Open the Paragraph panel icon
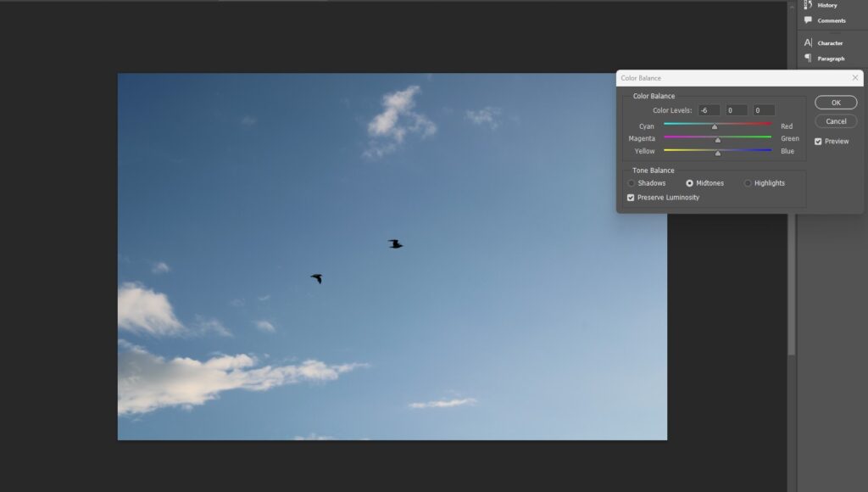The width and height of the screenshot is (868, 492). [x=808, y=59]
